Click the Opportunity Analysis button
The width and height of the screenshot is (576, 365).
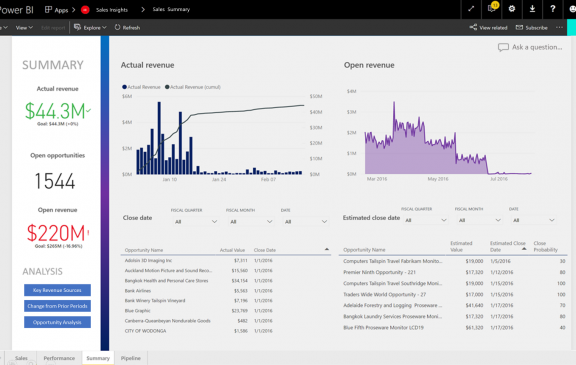[x=57, y=322]
